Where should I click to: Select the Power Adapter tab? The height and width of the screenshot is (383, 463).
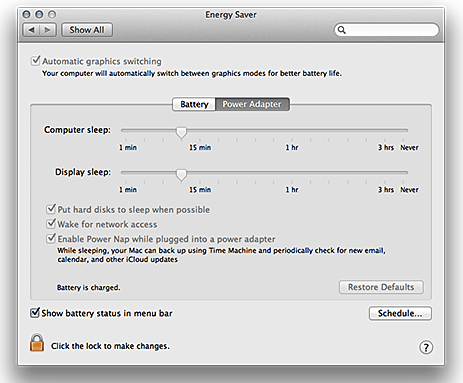coord(252,104)
